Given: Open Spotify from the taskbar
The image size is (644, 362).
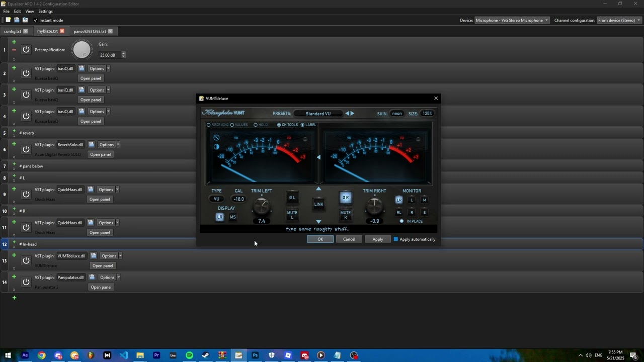Looking at the screenshot, I should (189, 355).
